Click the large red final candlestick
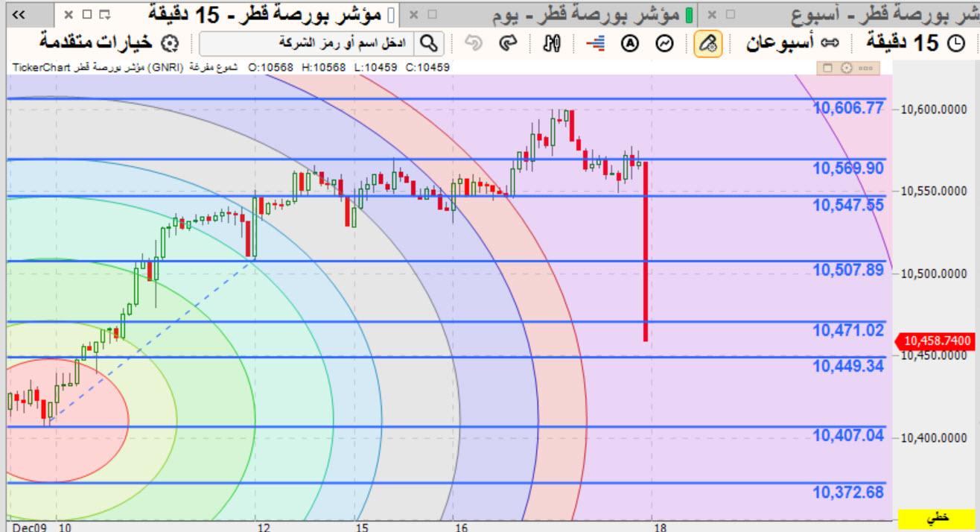The width and height of the screenshot is (980, 532). (x=646, y=252)
